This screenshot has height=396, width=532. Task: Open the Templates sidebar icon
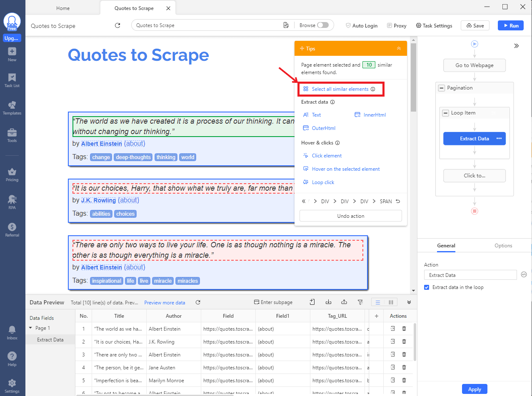(x=12, y=107)
